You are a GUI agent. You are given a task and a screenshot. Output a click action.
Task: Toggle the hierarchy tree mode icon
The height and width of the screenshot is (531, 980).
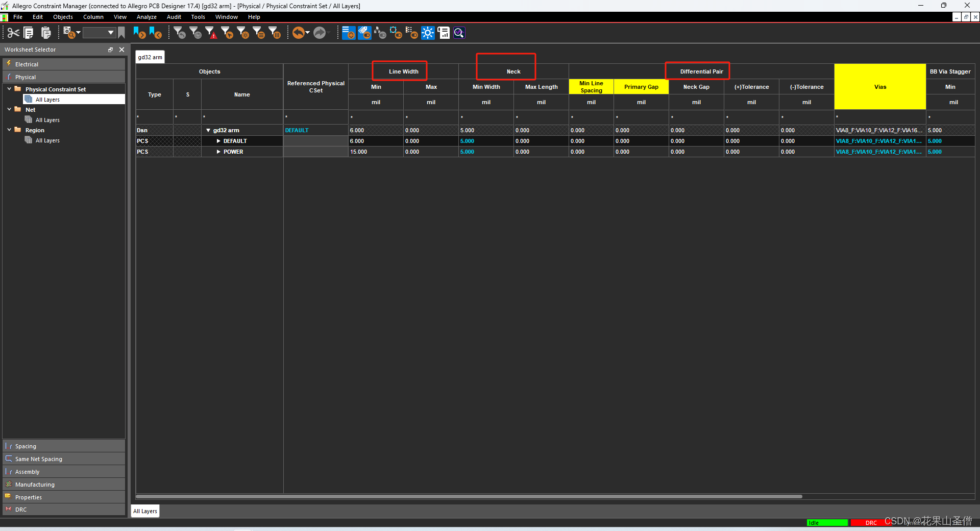pyautogui.click(x=380, y=33)
